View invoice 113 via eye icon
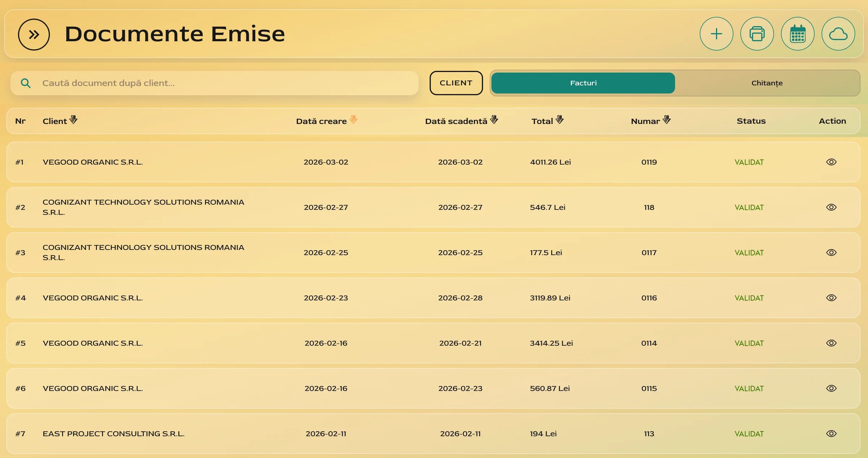Viewport: 868px width, 458px height. pos(831,433)
